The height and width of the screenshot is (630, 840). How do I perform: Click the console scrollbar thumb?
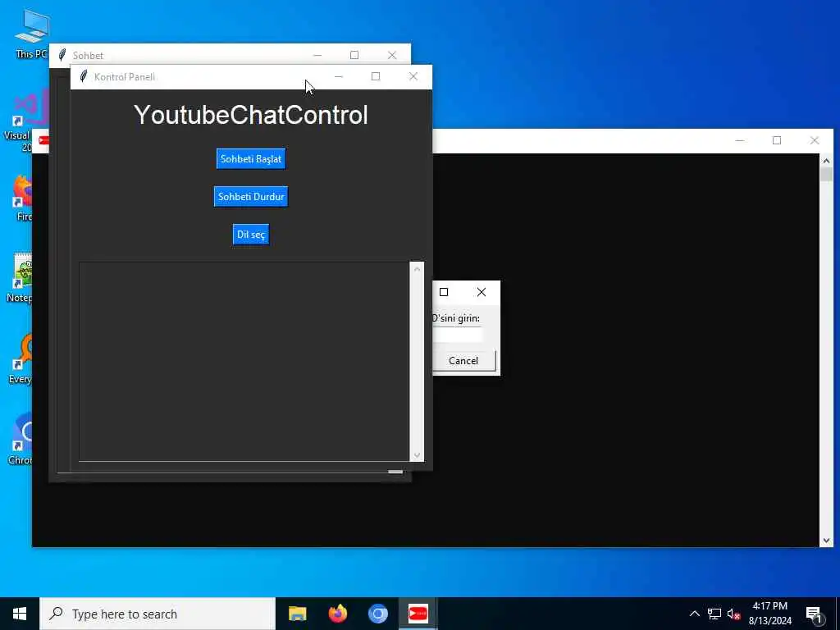[826, 175]
